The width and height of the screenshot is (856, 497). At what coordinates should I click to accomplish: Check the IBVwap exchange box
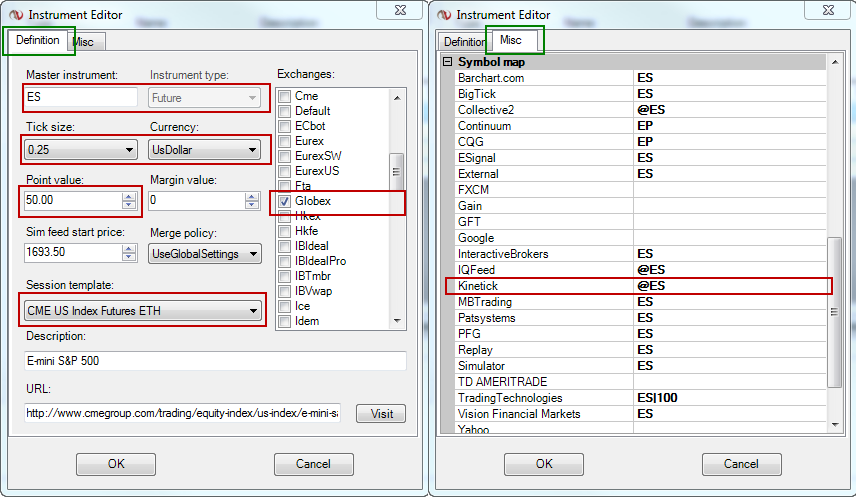[284, 291]
